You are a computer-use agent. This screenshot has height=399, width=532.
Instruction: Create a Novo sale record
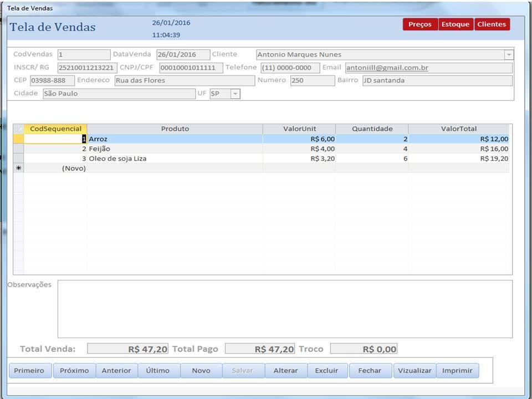201,371
